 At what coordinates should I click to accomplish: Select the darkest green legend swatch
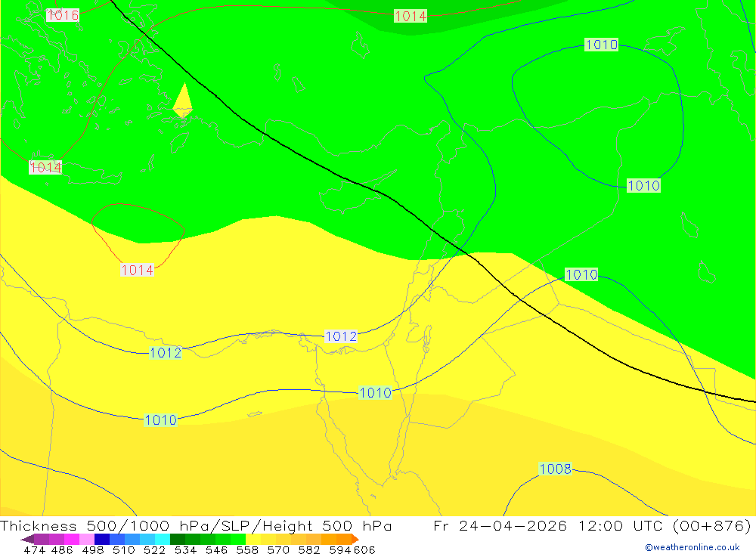pyautogui.click(x=178, y=539)
